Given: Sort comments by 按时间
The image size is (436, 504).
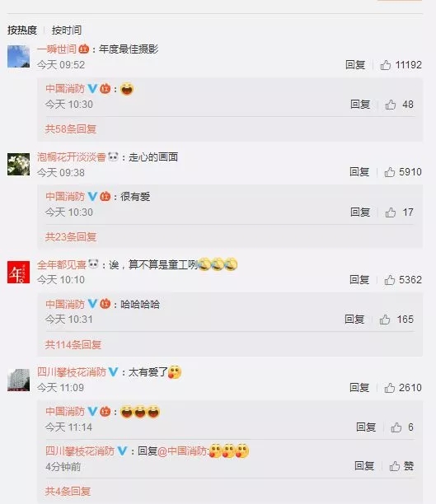Looking at the screenshot, I should (x=67, y=30).
